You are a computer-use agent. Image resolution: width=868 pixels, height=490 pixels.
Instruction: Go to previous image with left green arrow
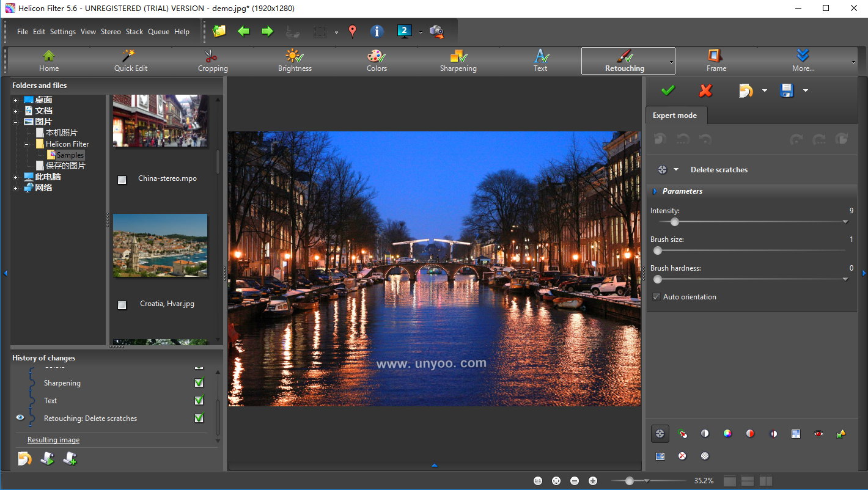point(244,31)
